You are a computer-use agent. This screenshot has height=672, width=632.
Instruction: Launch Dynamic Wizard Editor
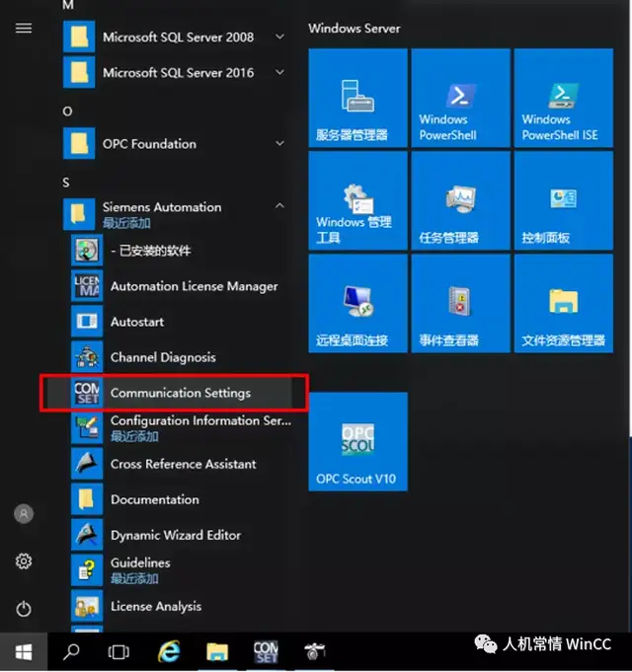(x=175, y=535)
